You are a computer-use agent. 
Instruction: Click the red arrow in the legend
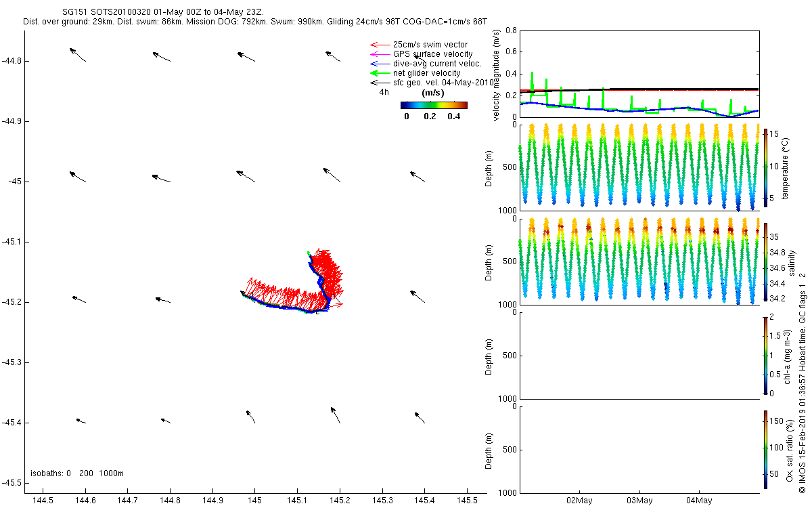coord(379,45)
